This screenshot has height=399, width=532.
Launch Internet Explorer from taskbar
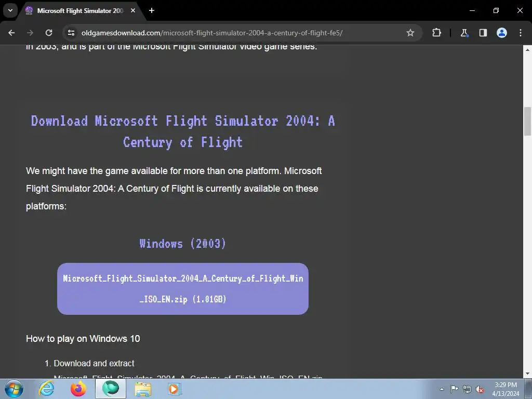pyautogui.click(x=46, y=389)
